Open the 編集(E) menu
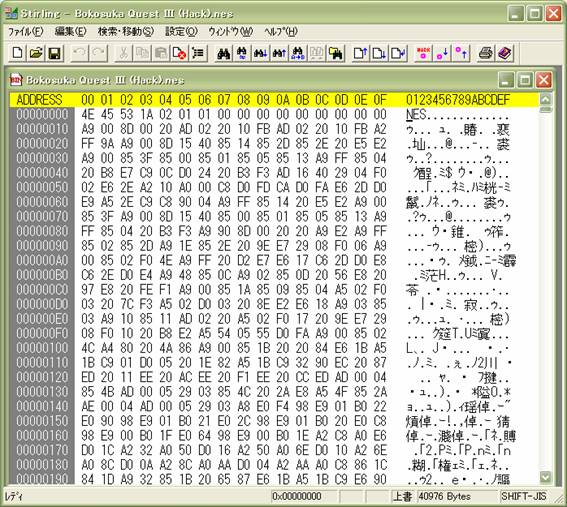The height and width of the screenshot is (507, 567). tap(71, 32)
